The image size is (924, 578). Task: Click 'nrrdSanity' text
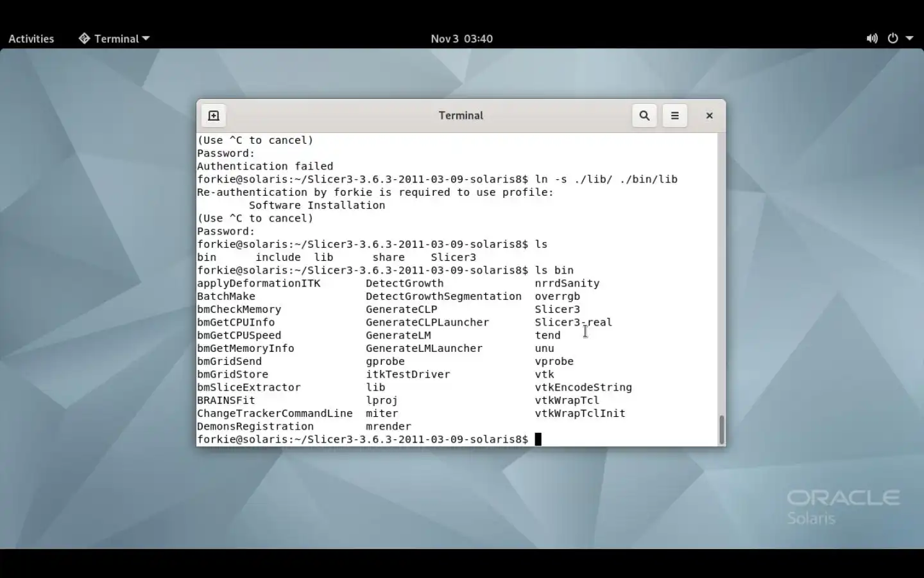567,283
